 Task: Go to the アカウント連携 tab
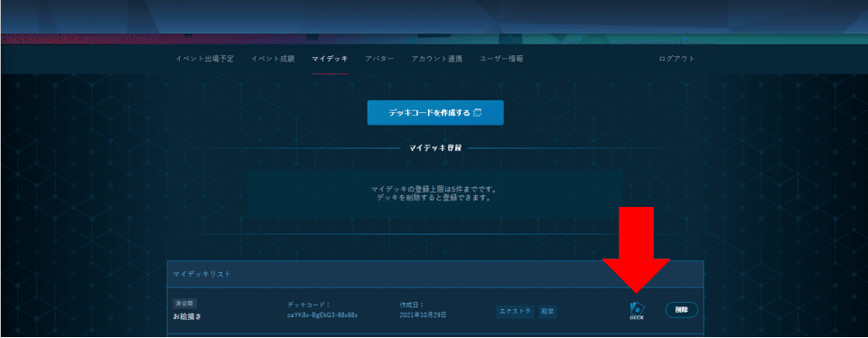(437, 59)
